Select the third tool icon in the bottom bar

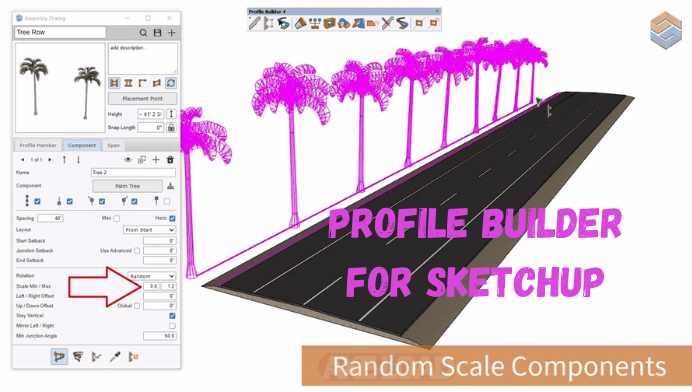click(x=97, y=357)
